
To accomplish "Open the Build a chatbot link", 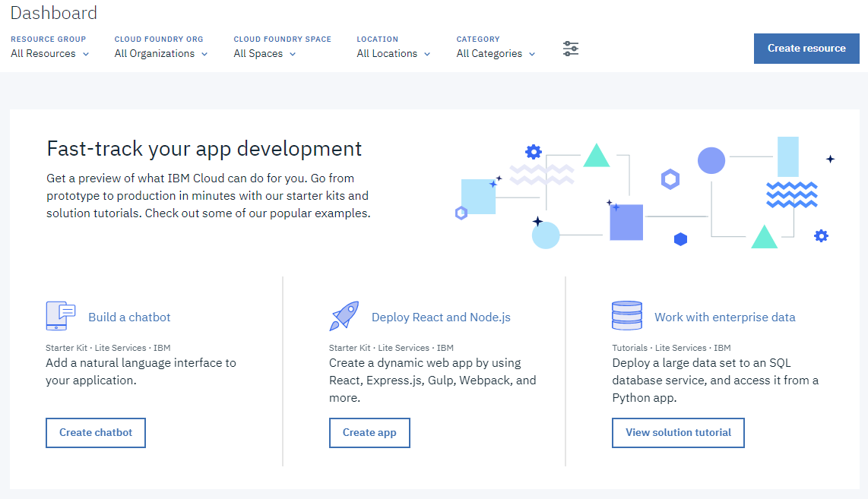I will click(x=129, y=317).
